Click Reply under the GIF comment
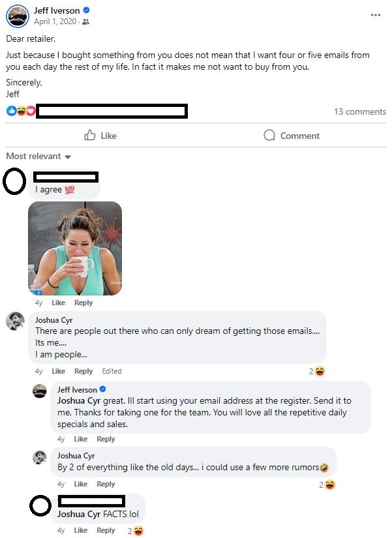 pos(83,303)
